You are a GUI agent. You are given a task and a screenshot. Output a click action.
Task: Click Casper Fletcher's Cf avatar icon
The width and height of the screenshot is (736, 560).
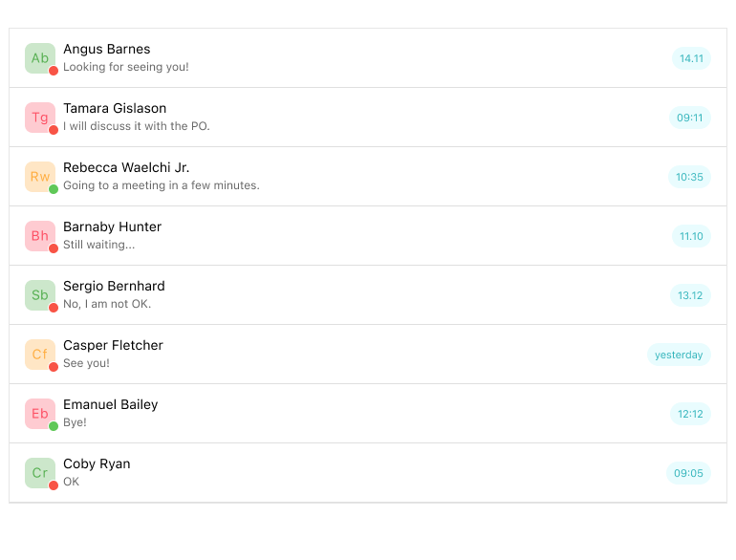[x=39, y=354]
